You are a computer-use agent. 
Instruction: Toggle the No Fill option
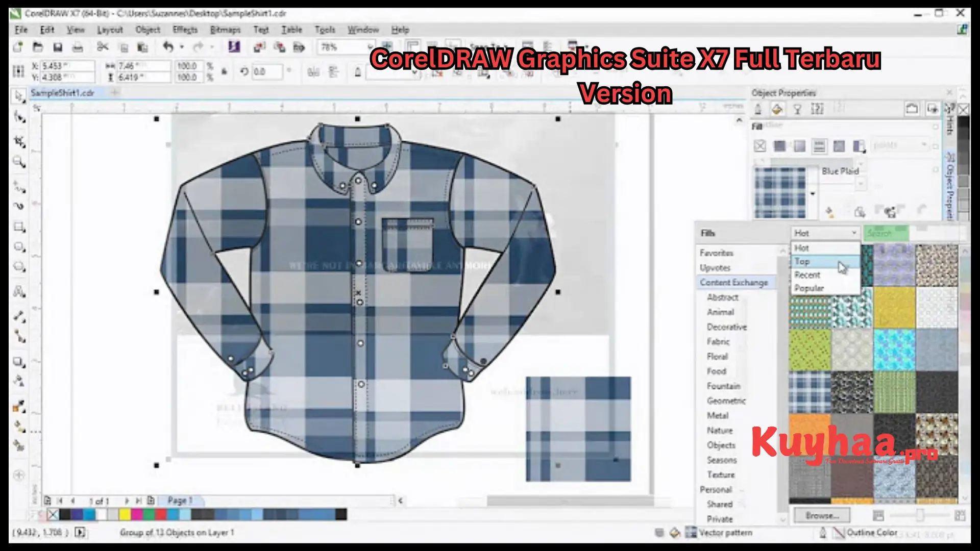point(760,146)
